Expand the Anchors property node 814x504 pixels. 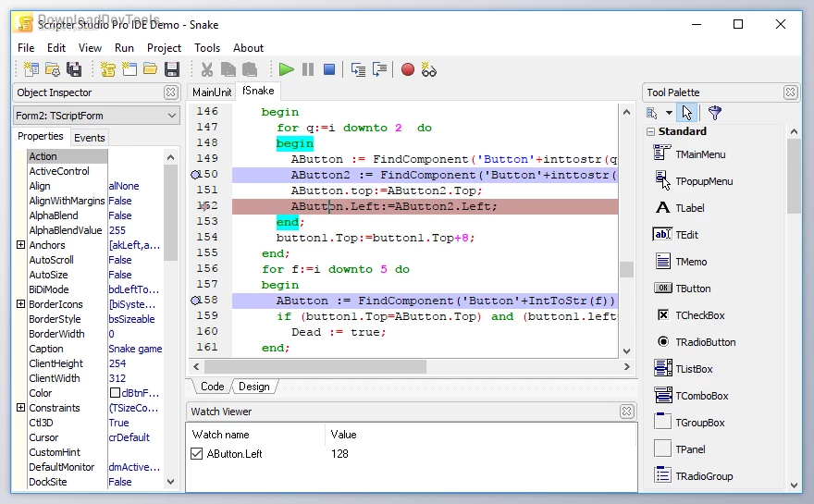(20, 245)
